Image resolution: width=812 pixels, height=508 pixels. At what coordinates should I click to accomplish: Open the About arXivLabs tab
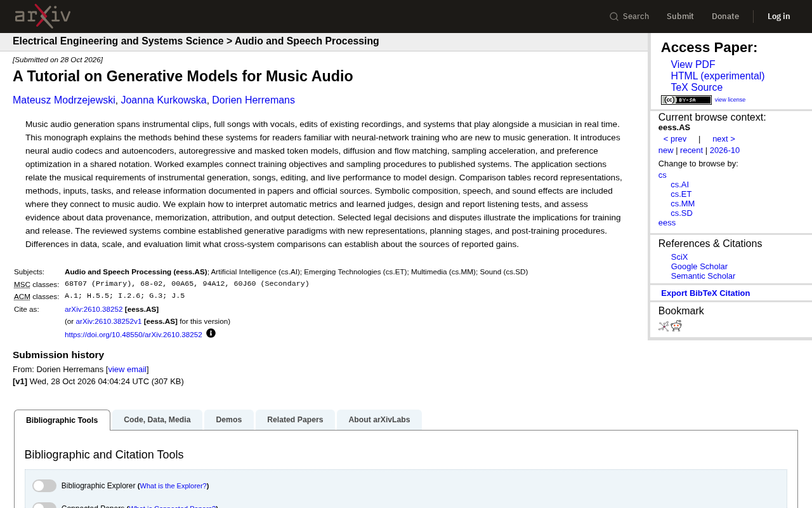coord(379,420)
